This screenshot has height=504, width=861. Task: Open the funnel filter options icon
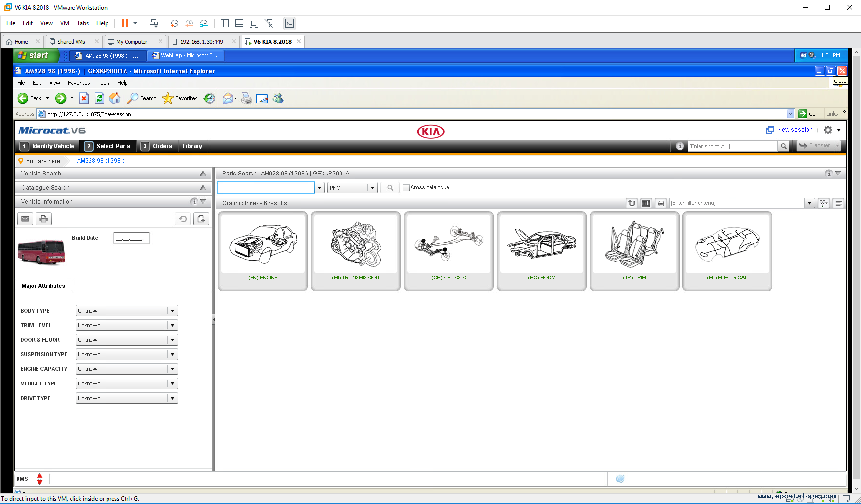[824, 203]
